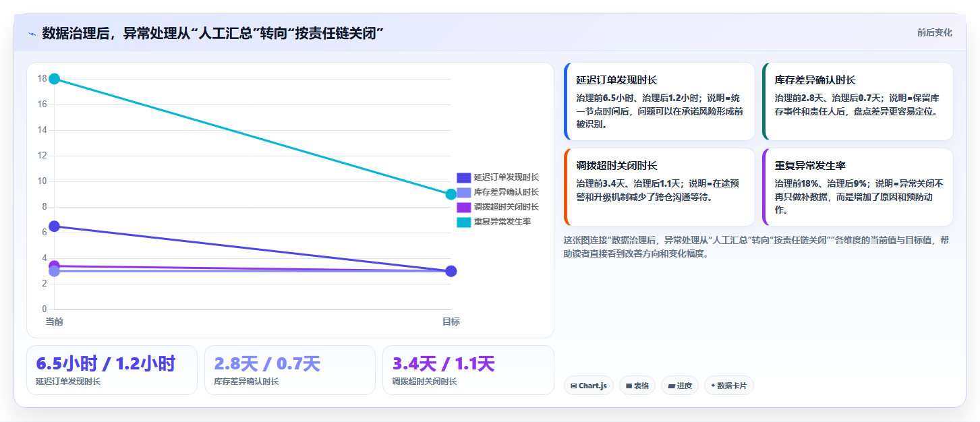The height and width of the screenshot is (422, 980).
Task: Open the 库存差异确认时长 explanation card title
Action: point(815,80)
